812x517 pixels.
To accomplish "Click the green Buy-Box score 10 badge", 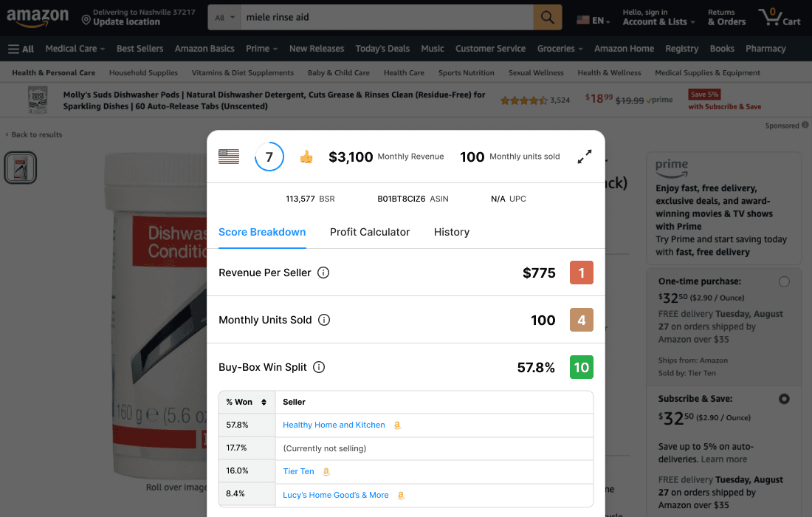I will point(582,367).
